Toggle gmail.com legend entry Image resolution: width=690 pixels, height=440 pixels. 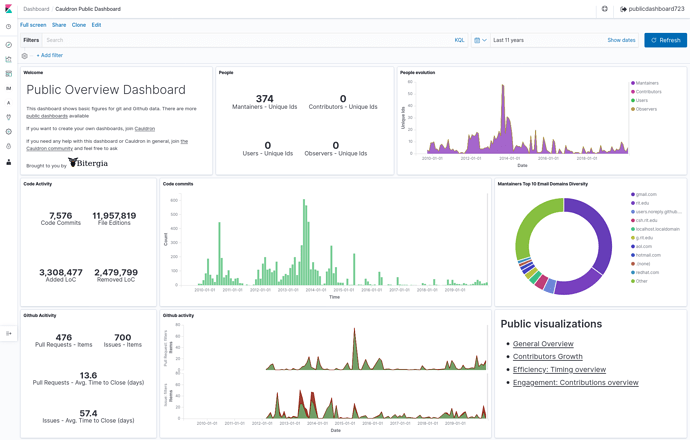coord(644,194)
